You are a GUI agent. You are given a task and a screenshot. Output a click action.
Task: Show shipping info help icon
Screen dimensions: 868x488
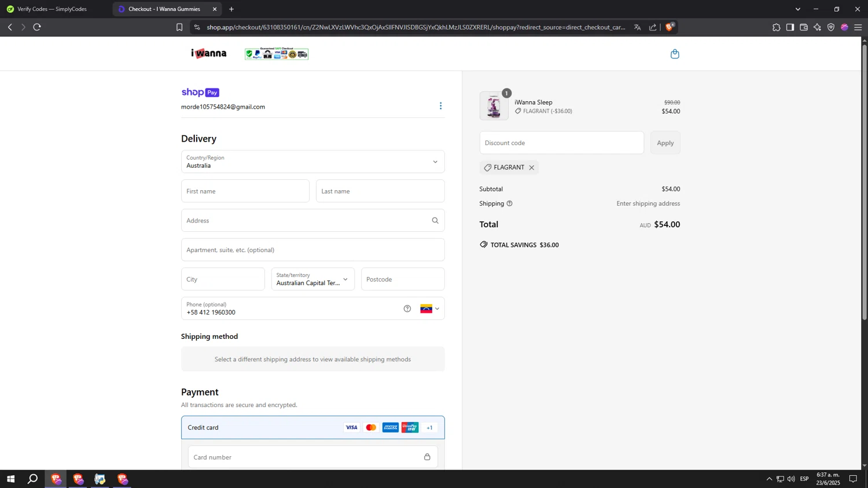point(509,204)
